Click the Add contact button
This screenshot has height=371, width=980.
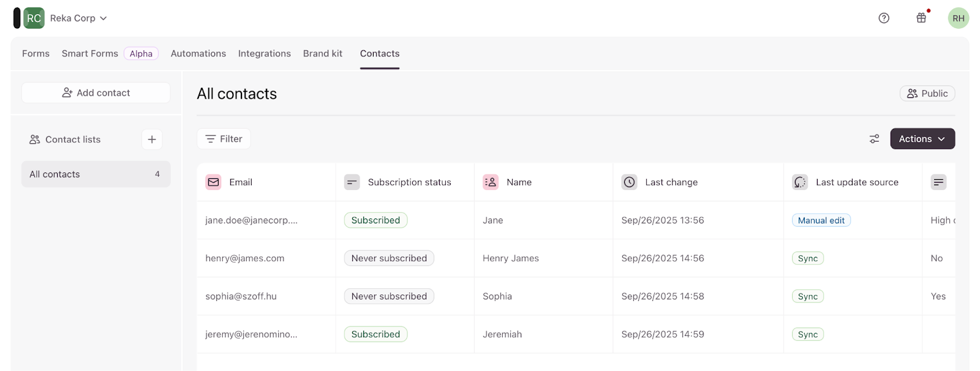96,93
